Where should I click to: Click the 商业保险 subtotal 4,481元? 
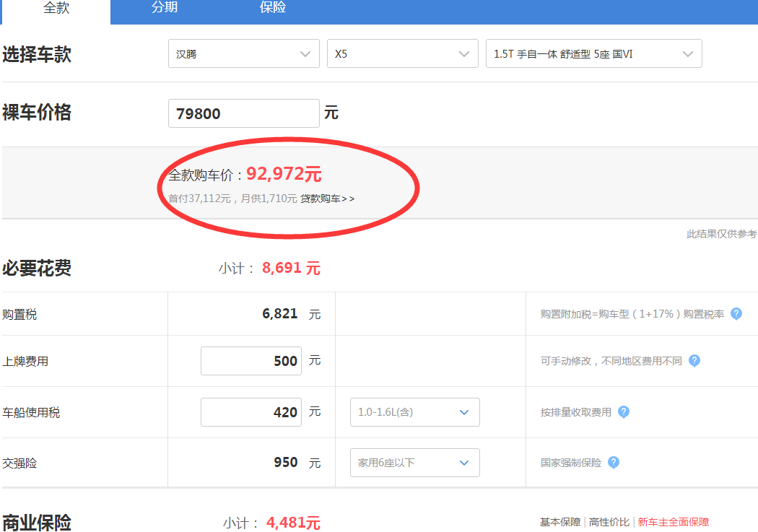(293, 523)
